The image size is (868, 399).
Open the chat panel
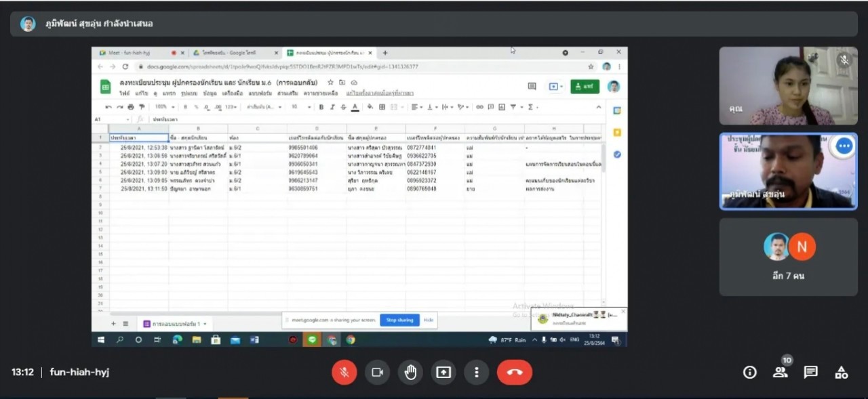click(x=810, y=372)
